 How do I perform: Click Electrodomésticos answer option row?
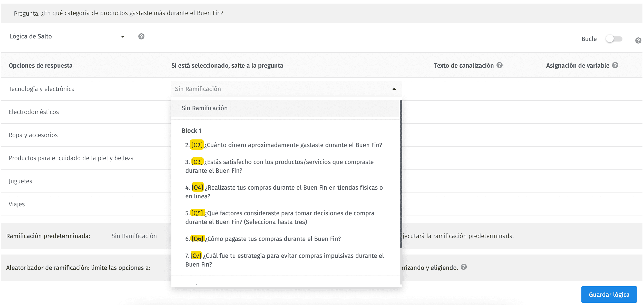[x=34, y=112]
